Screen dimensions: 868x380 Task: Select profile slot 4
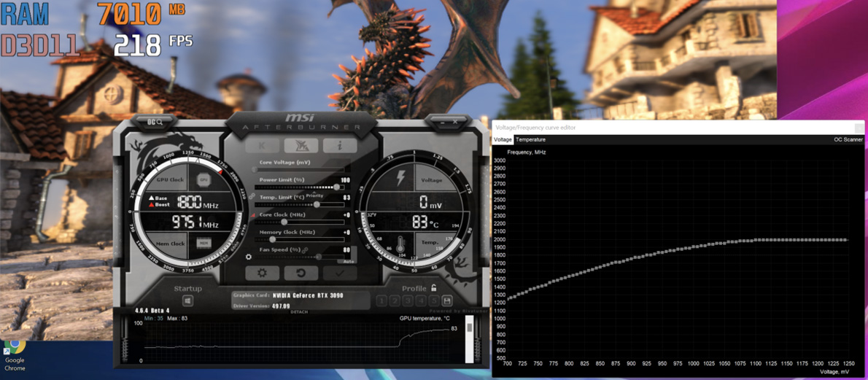pos(422,300)
